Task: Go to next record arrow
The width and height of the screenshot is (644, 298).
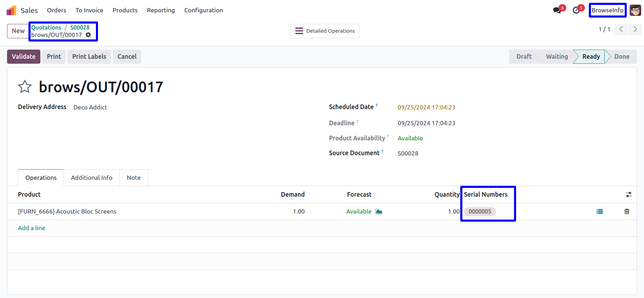Action: [x=635, y=29]
